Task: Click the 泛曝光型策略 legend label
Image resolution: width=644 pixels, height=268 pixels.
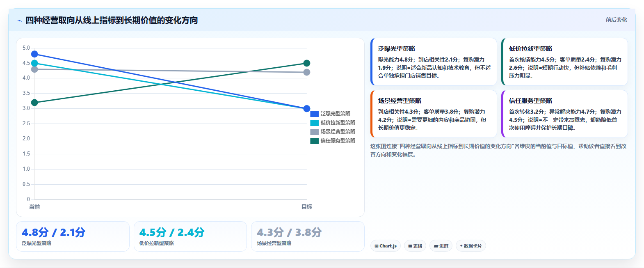Action: coord(336,114)
